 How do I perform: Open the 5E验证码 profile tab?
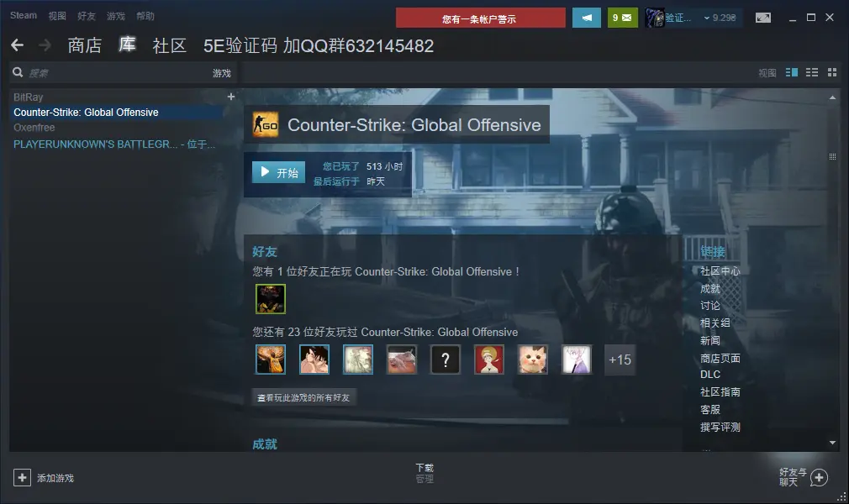point(319,45)
